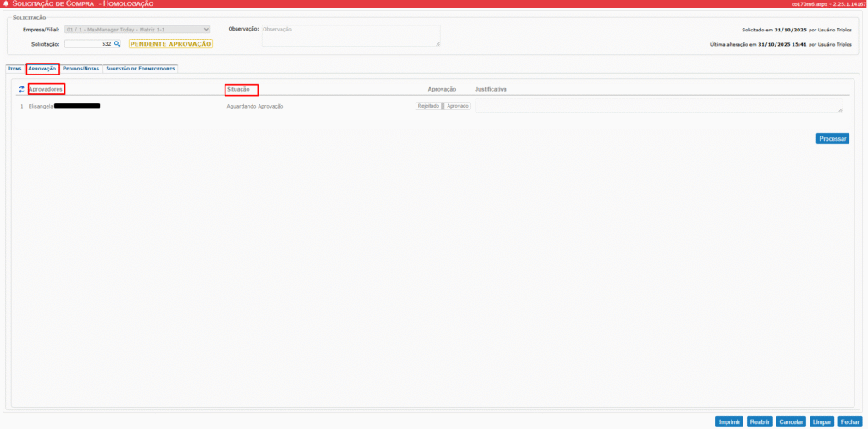Click the middle handle of approval switch

(442, 106)
